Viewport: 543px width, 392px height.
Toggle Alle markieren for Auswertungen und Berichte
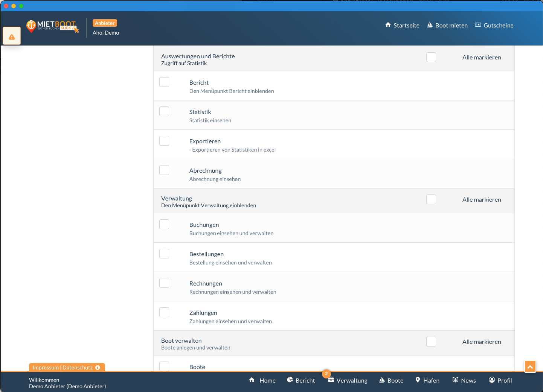[x=431, y=57]
